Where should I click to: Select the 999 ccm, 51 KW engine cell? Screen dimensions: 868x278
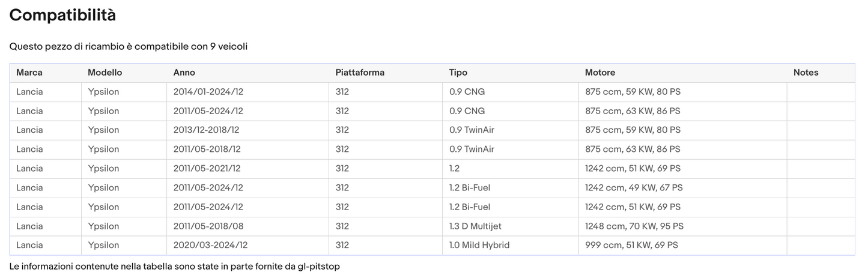click(x=631, y=246)
